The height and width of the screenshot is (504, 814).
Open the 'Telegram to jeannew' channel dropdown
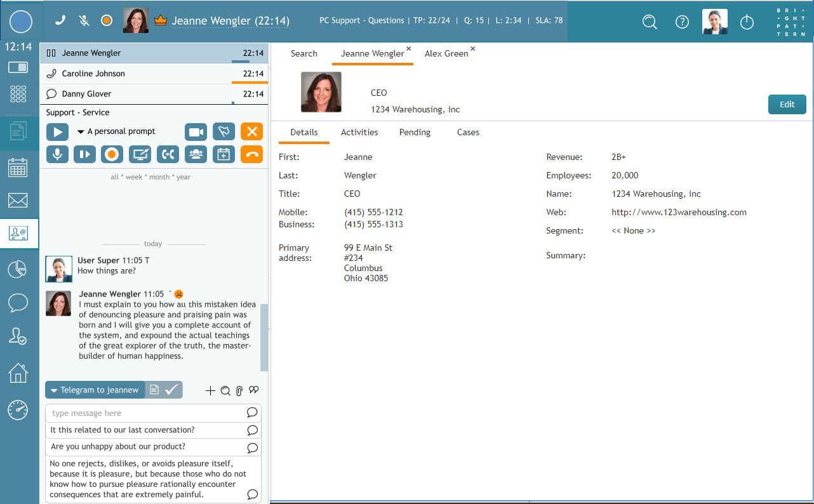pos(95,390)
